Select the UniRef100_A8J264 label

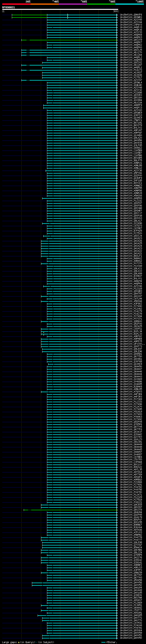coord(131,55)
